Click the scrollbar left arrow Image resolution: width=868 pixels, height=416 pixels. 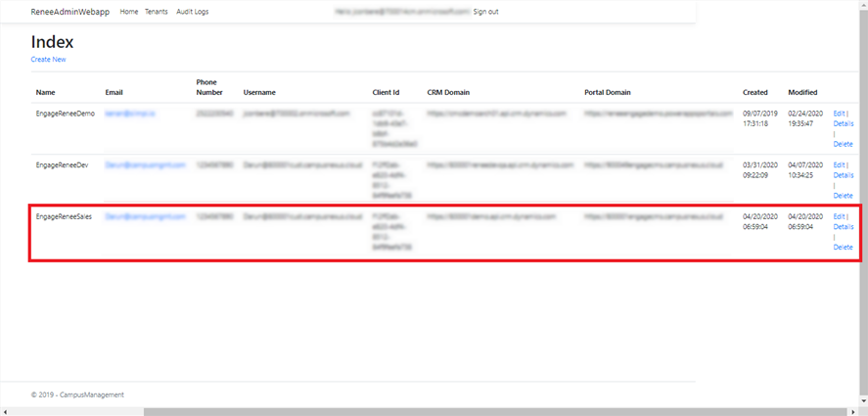coord(5,411)
